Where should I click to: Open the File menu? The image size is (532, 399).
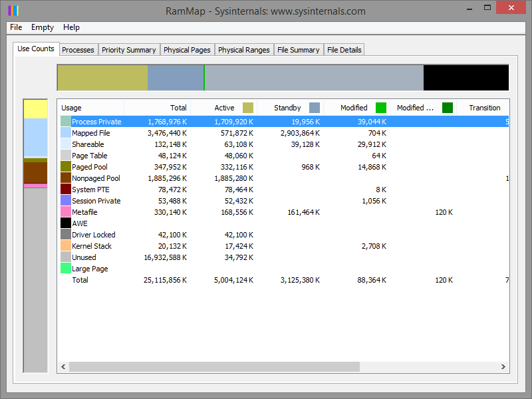(x=16, y=27)
